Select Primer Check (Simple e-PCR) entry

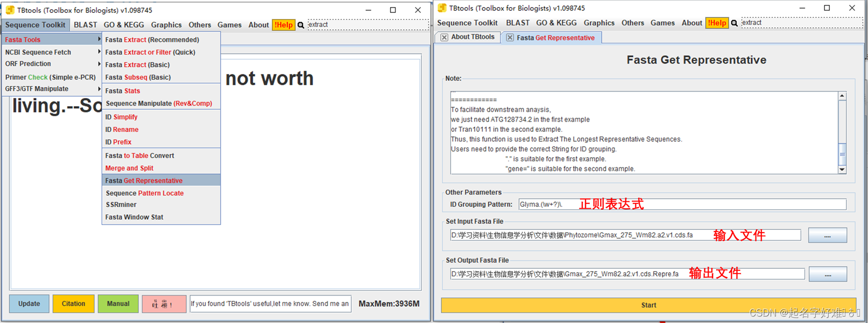[x=52, y=77]
